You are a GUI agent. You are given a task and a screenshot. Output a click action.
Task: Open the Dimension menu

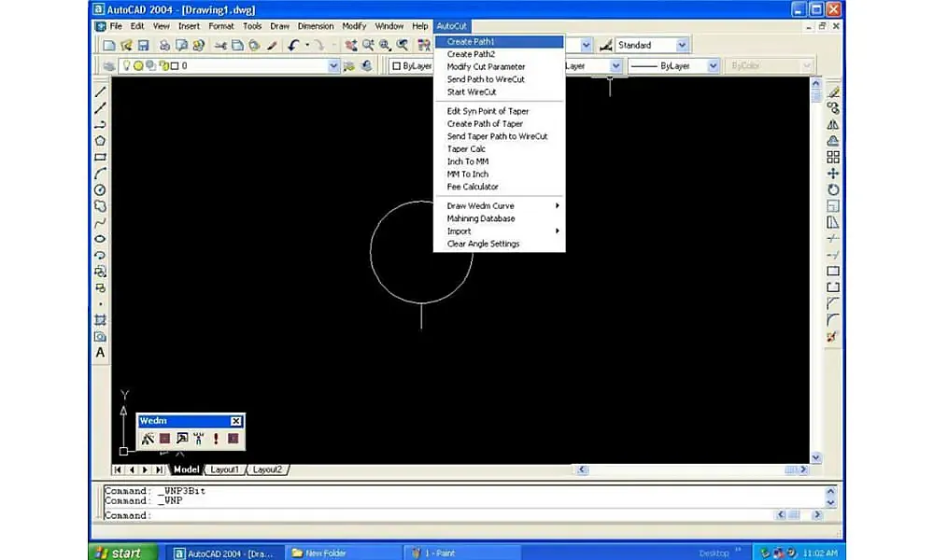click(x=315, y=26)
